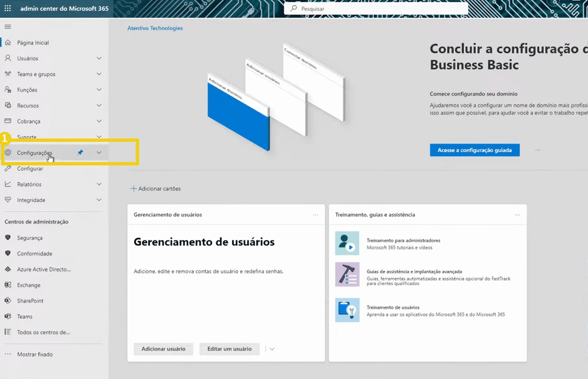Image resolution: width=588 pixels, height=379 pixels.
Task: Click the Editar um usuário button
Action: pos(229,349)
